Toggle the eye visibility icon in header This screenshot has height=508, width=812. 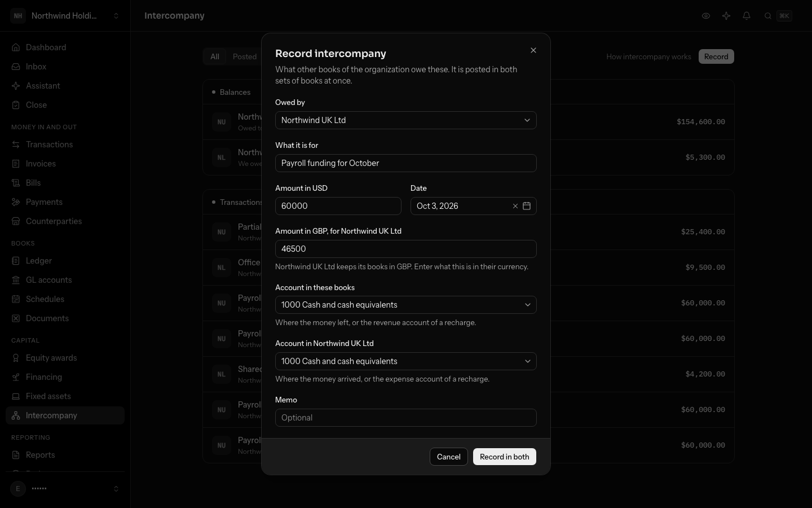(x=706, y=16)
